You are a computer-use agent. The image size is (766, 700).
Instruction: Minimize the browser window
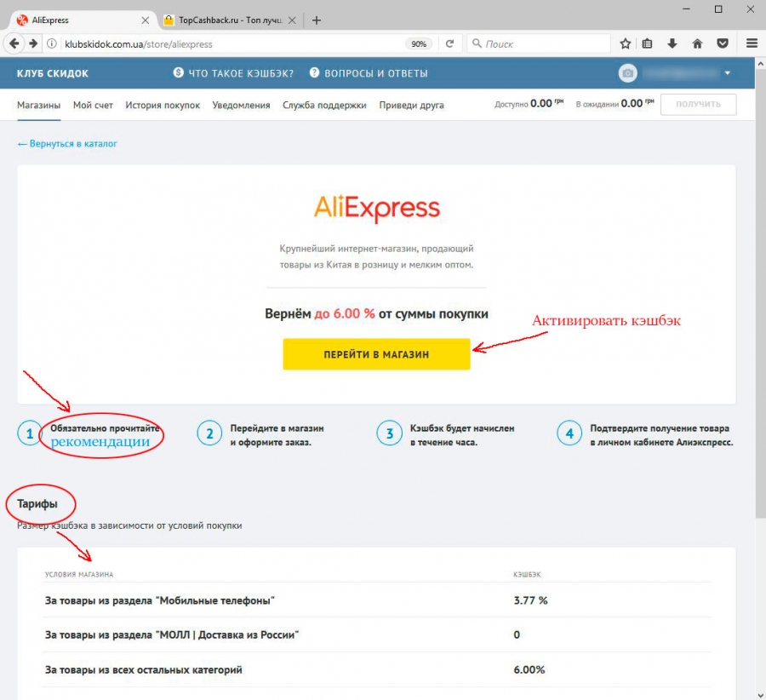[686, 9]
